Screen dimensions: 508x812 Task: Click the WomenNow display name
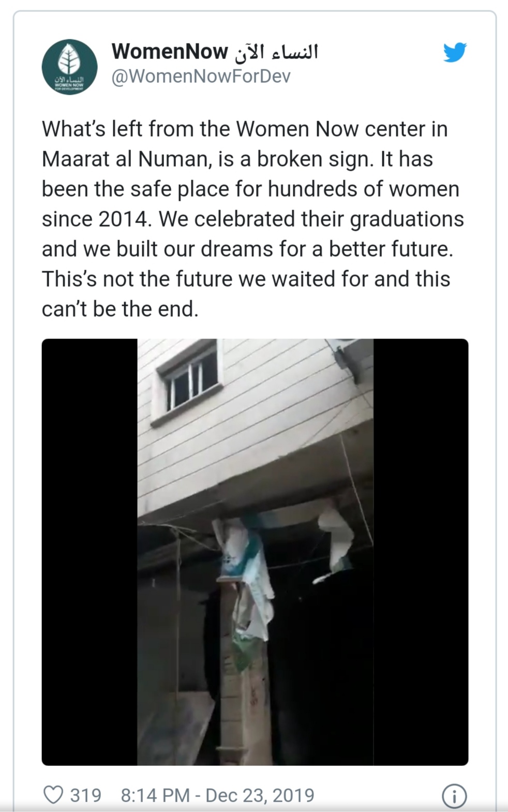170,51
